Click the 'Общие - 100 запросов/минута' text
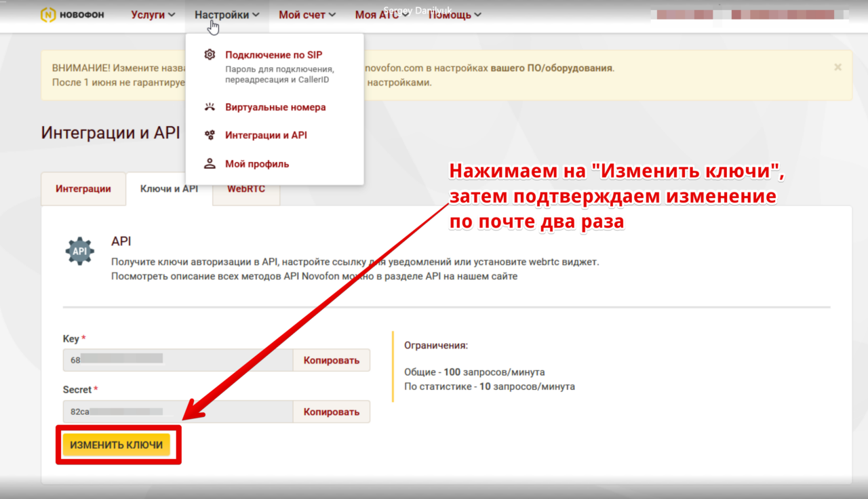The width and height of the screenshot is (868, 499). pos(475,372)
